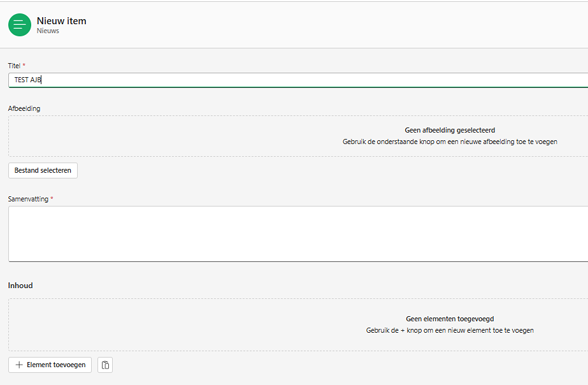Click the red asterisk beside Samenvatting
Image resolution: width=588 pixels, height=385 pixels.
point(52,199)
